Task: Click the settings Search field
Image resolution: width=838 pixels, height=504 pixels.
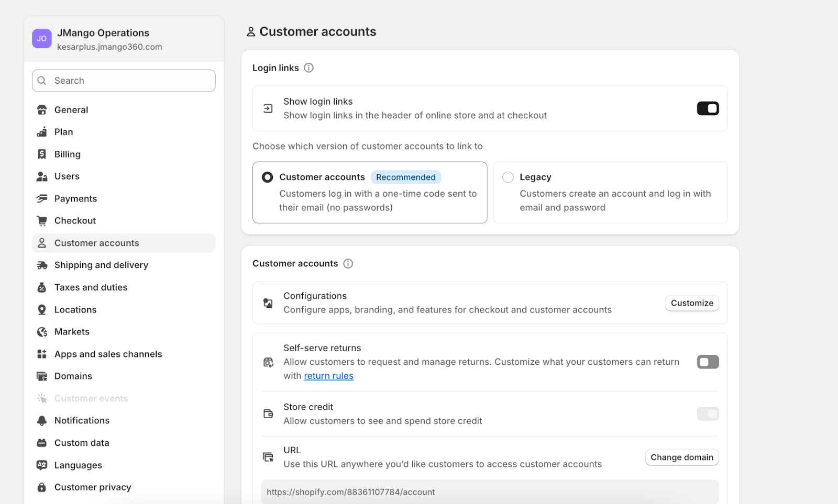Action: pos(124,81)
